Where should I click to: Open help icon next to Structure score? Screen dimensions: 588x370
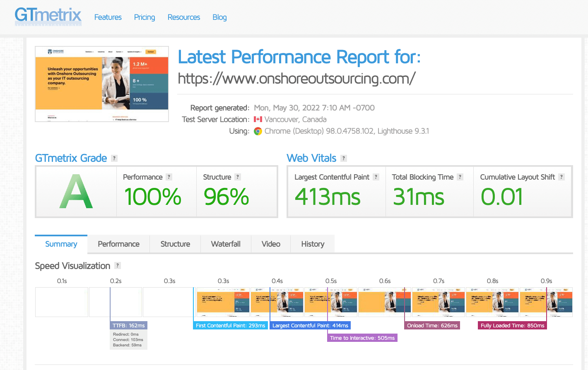[238, 177]
